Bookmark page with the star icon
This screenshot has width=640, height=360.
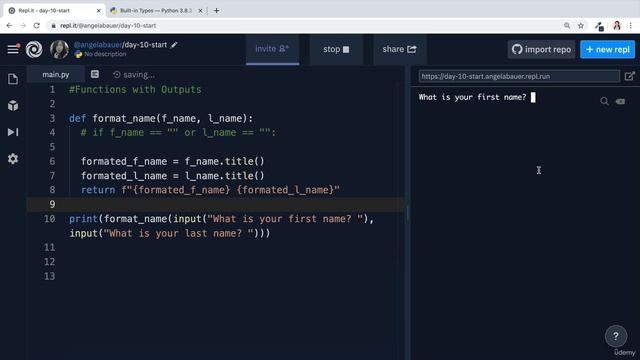click(x=581, y=26)
